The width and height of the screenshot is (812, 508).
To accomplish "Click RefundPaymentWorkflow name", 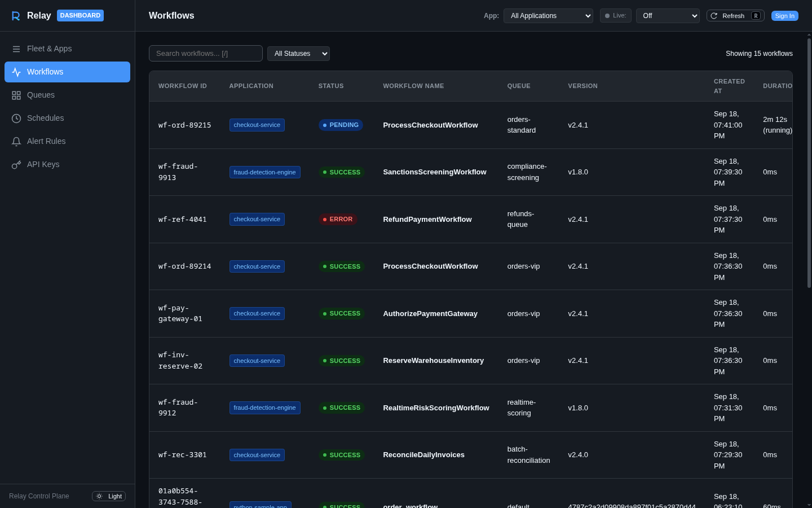I will pos(427,219).
